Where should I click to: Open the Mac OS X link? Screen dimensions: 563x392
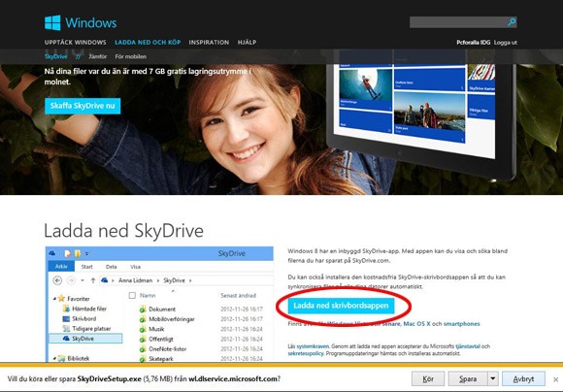tap(416, 324)
